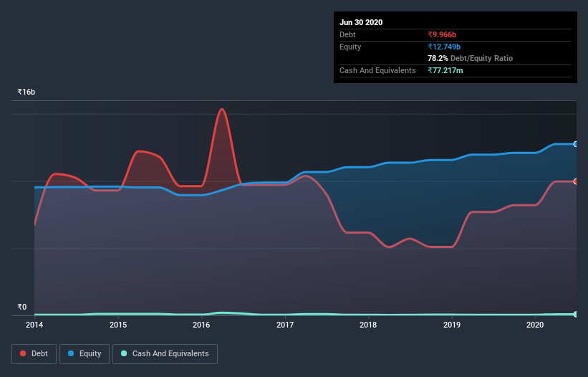588x377 pixels.
Task: Click the red Debt endpoint marker
Action: pyautogui.click(x=576, y=181)
